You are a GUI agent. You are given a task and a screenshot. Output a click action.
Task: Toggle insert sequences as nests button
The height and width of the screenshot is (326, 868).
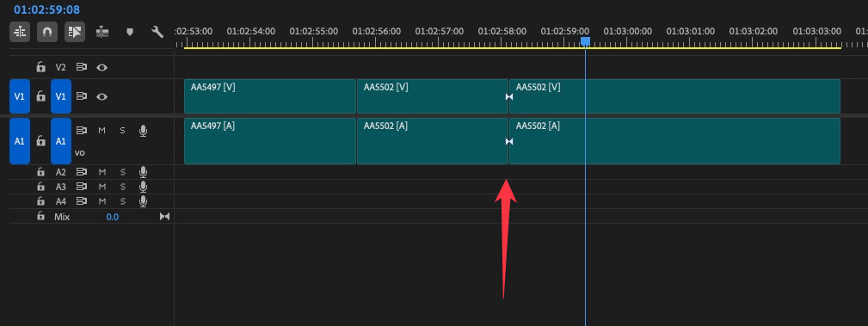coord(20,32)
